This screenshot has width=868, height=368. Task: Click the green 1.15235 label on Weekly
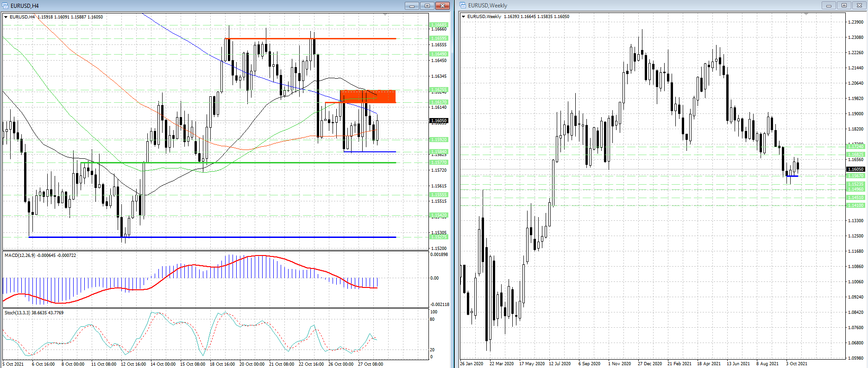point(855,184)
